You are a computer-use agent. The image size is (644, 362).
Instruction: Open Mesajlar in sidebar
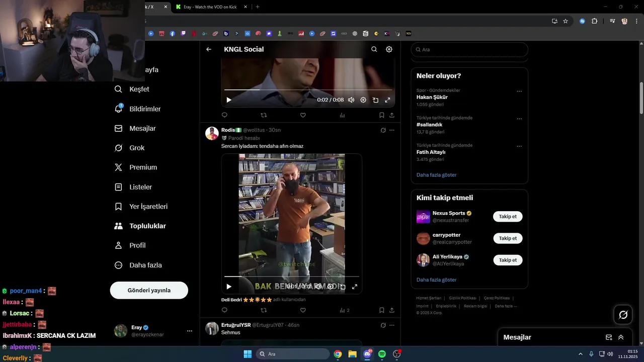point(136,128)
